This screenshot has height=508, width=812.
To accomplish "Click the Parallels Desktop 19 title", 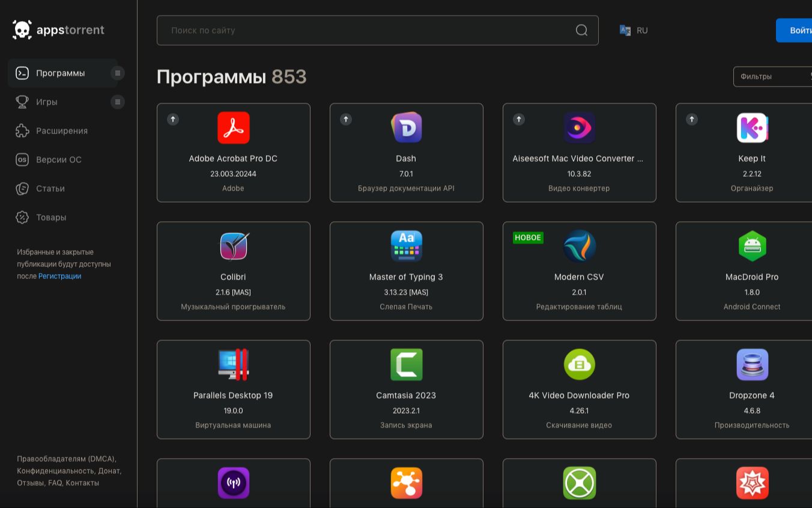I will click(233, 396).
